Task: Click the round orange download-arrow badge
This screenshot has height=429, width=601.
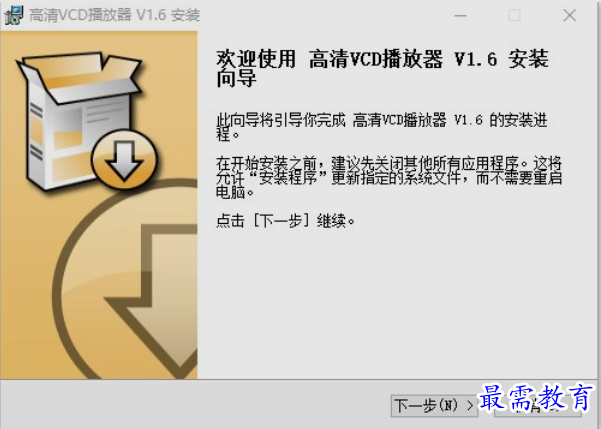Action: (x=124, y=159)
